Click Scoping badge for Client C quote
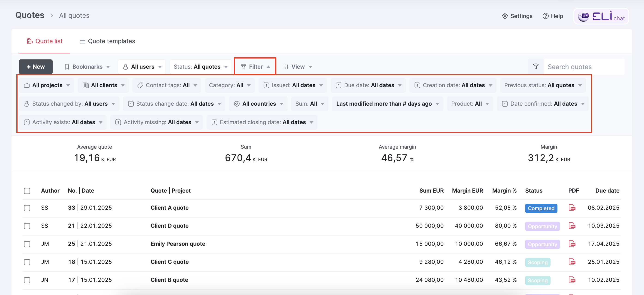This screenshot has height=295, width=644. point(538,262)
